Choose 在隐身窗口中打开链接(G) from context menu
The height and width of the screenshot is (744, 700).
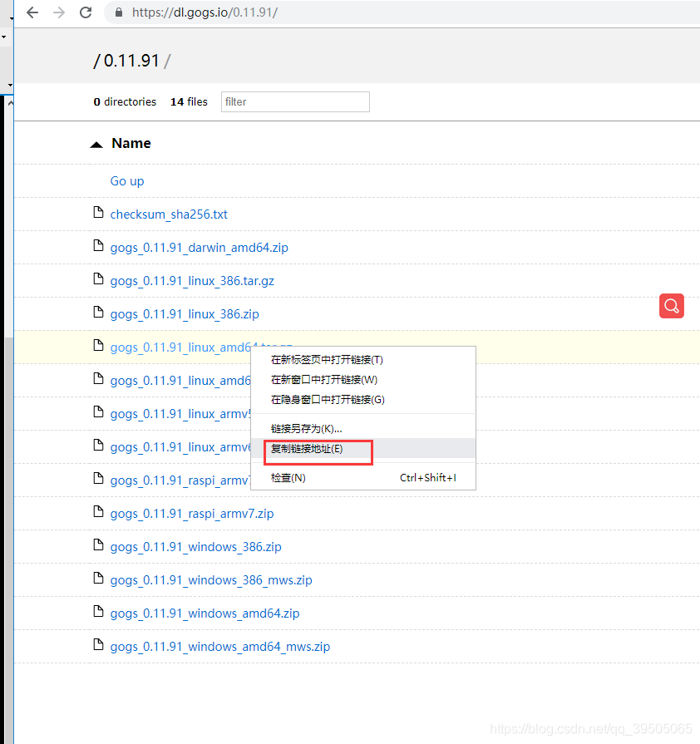pyautogui.click(x=363, y=400)
